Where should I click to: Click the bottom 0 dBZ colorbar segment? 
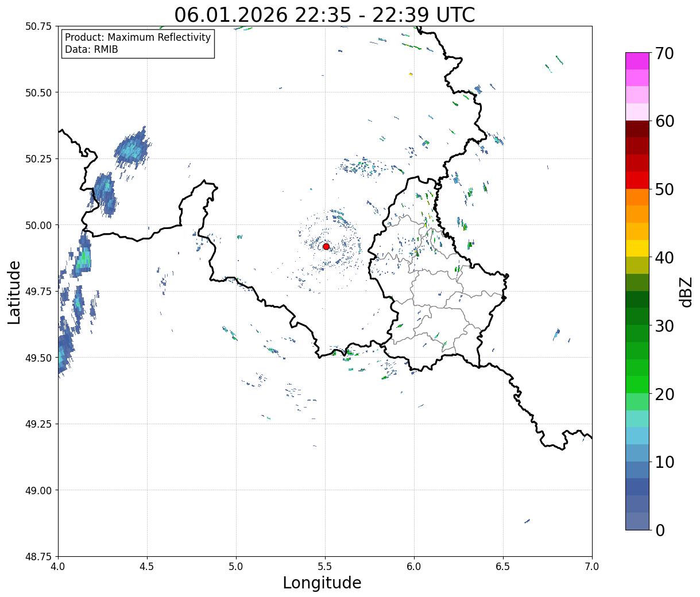[637, 521]
